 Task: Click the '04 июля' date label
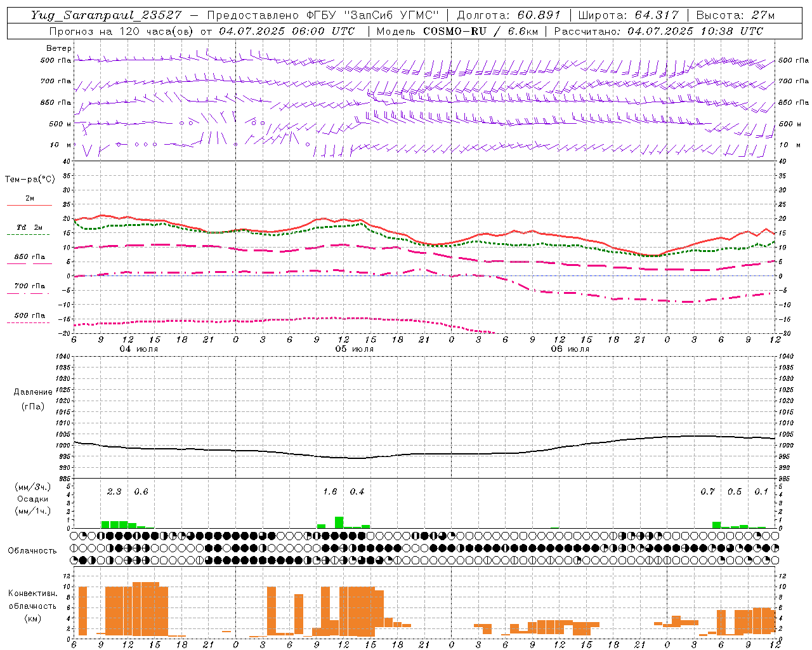tap(139, 349)
